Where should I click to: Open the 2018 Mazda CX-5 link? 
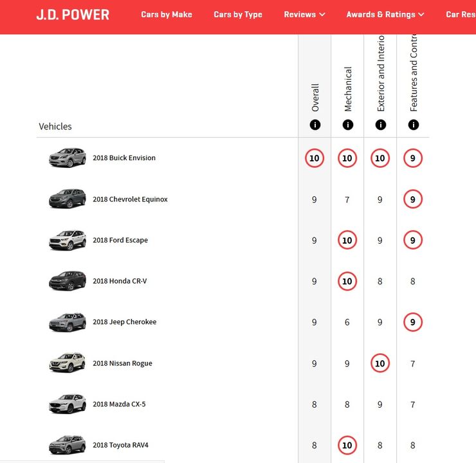tap(119, 404)
